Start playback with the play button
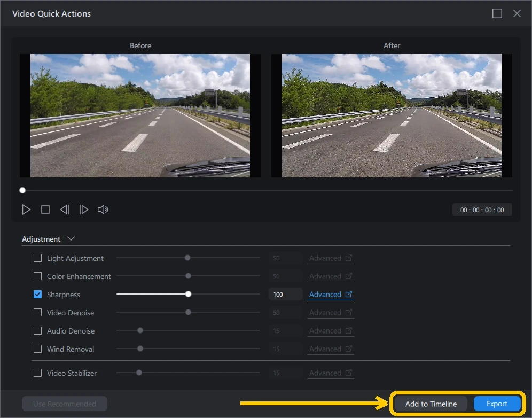The width and height of the screenshot is (532, 418). tap(26, 210)
